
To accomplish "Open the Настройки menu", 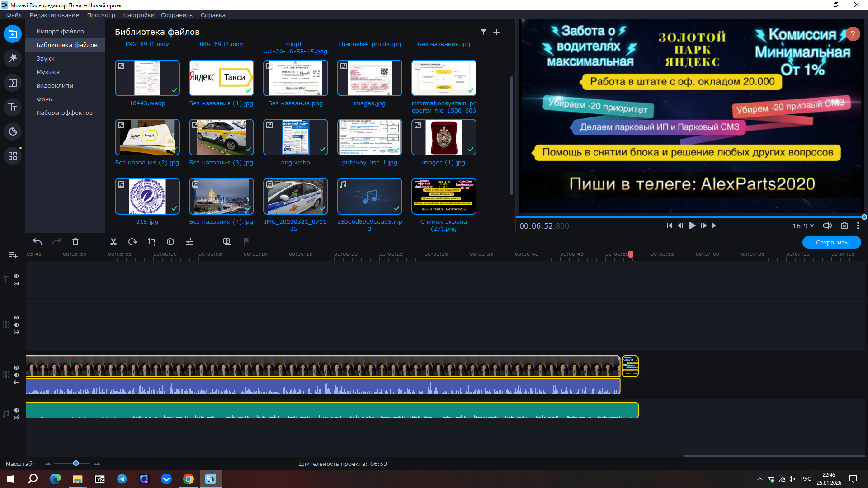I will pyautogui.click(x=138, y=15).
